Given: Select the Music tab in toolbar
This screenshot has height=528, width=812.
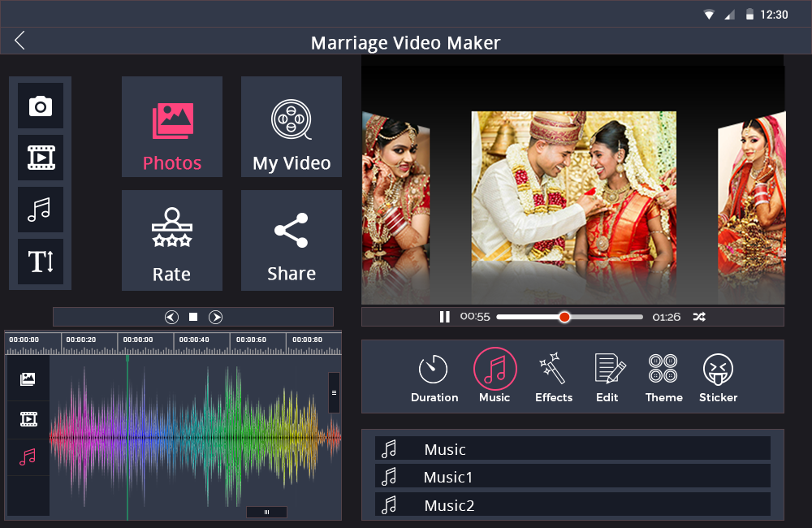Looking at the screenshot, I should click(x=495, y=377).
